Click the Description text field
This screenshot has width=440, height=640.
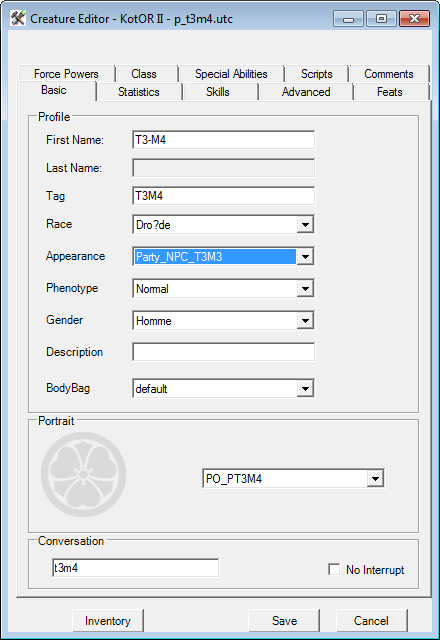pos(224,352)
